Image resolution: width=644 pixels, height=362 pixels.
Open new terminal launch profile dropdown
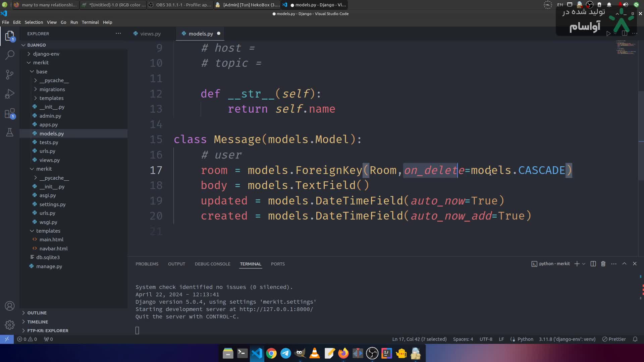(x=584, y=264)
